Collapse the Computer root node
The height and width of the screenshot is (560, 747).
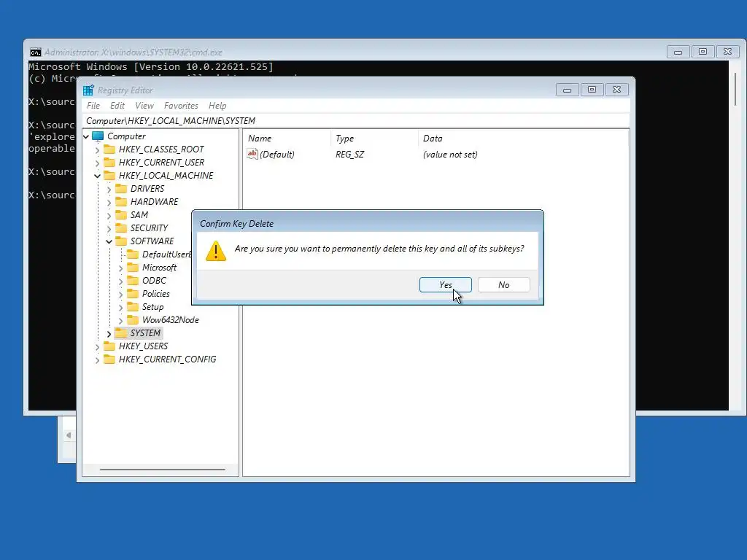coord(86,136)
